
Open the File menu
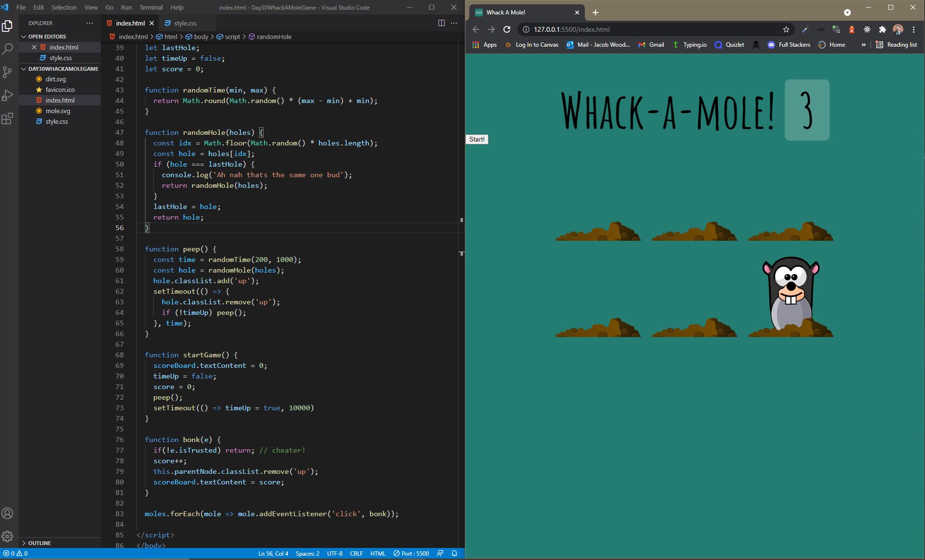click(21, 7)
